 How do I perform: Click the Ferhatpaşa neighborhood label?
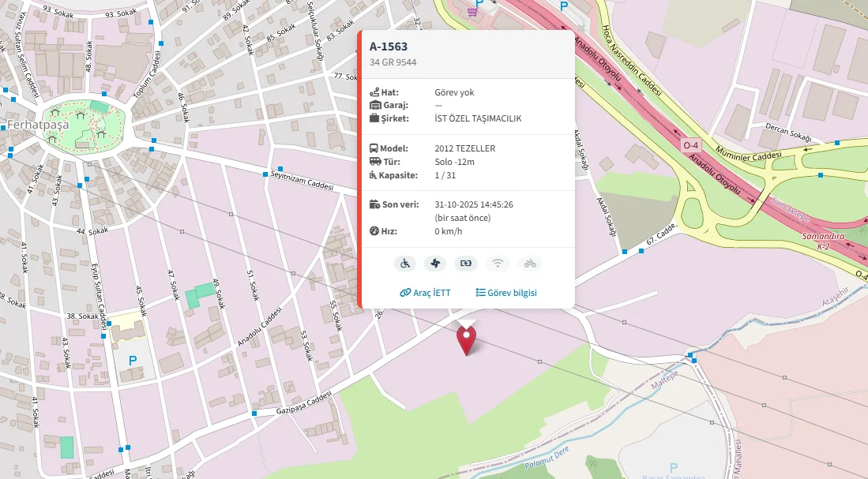38,125
